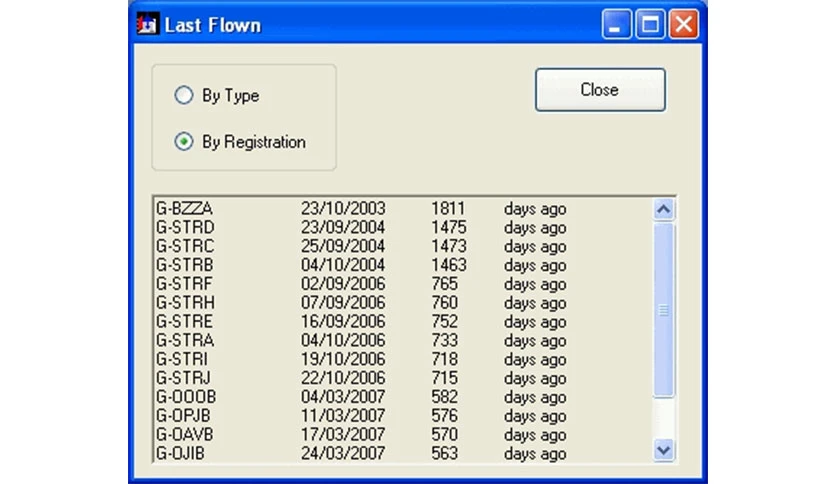
Task: Click the date 22/10/2006
Action: [x=343, y=378]
